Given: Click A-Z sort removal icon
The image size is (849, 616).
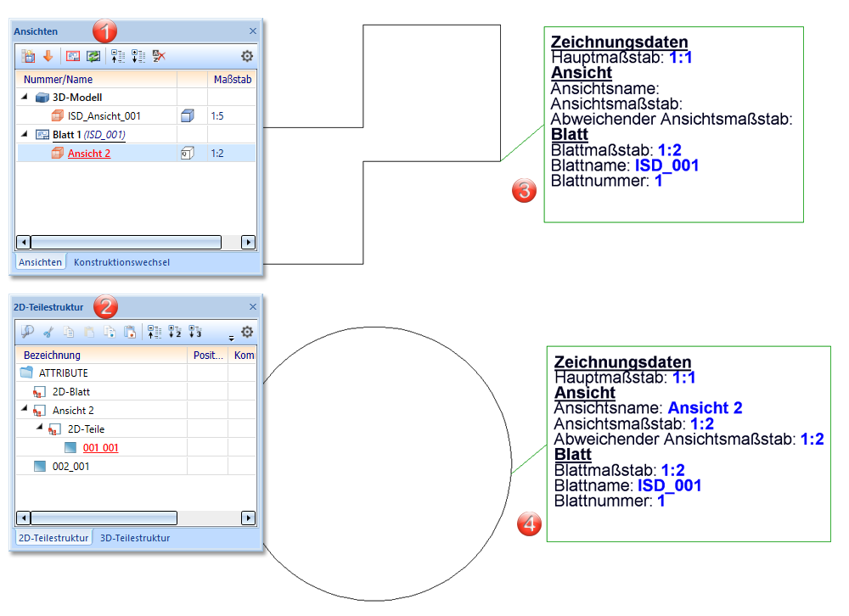Looking at the screenshot, I should pos(159,56).
